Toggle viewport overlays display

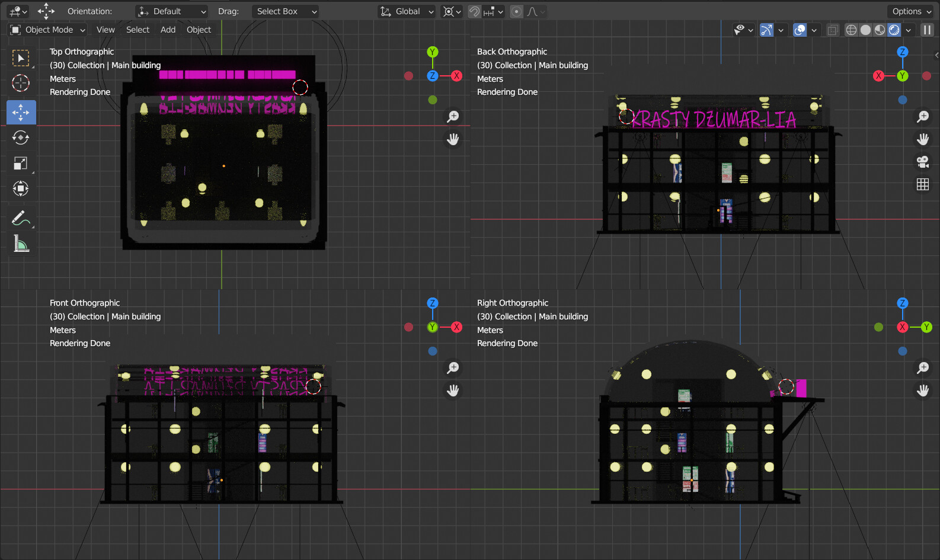[800, 30]
